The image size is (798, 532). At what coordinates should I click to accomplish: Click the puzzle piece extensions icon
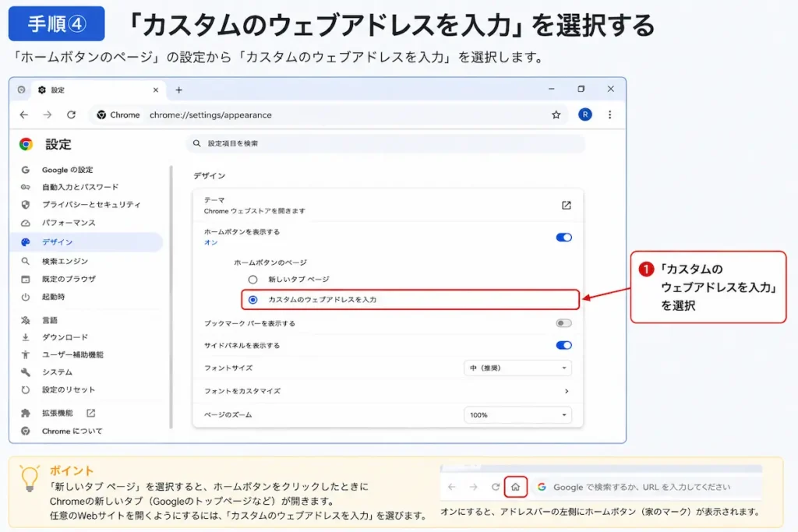[26, 413]
